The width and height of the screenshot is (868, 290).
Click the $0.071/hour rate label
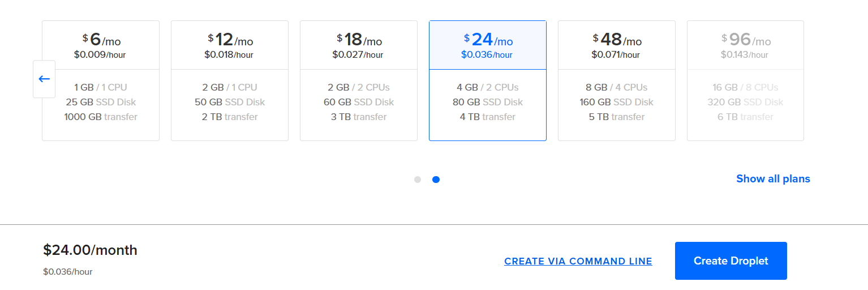(x=616, y=55)
